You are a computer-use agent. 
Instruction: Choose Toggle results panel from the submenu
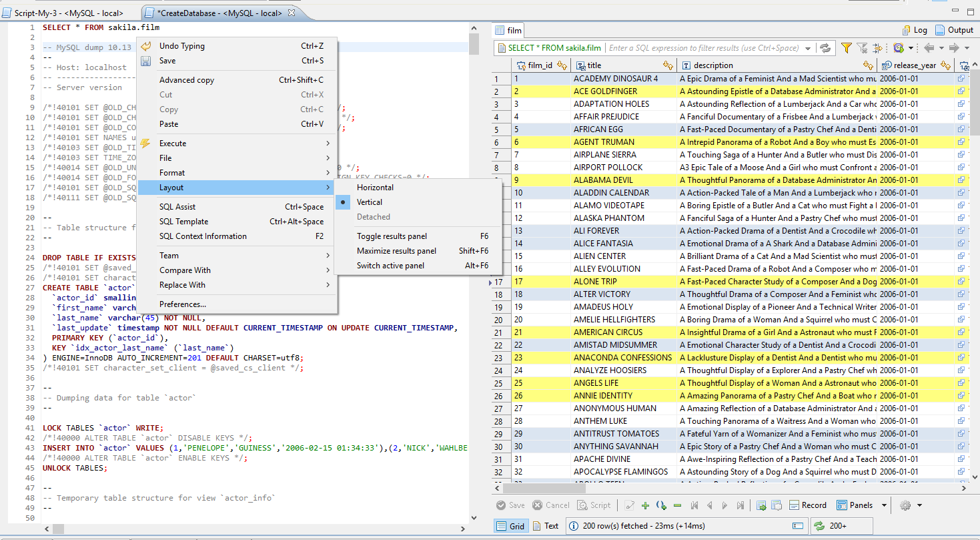[392, 236]
